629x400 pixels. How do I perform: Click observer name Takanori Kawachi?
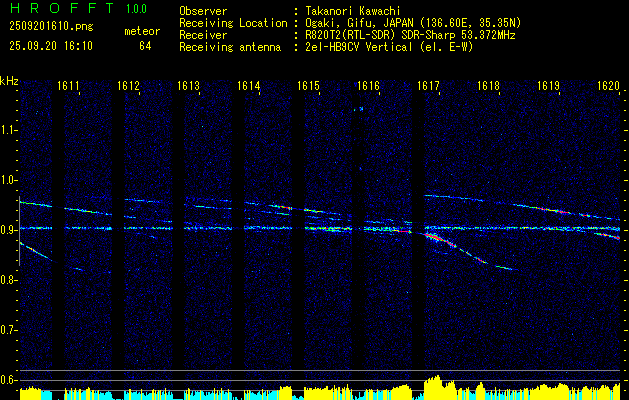pos(353,11)
